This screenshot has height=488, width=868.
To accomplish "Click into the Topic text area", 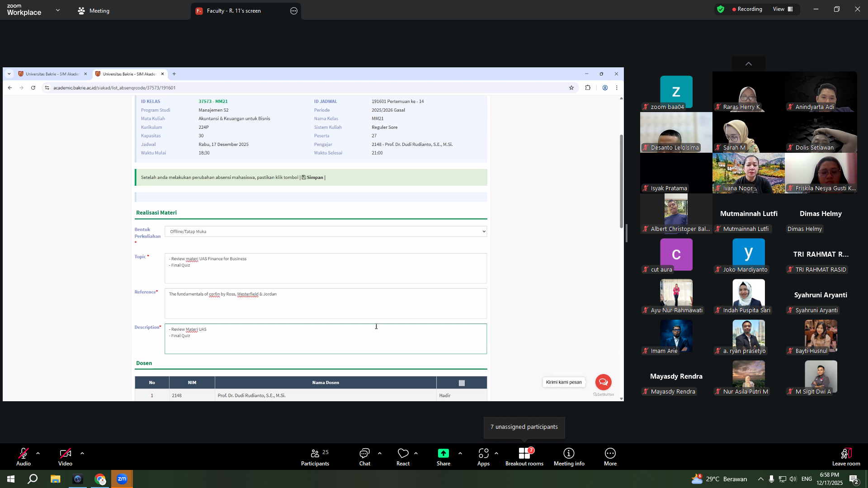I will [x=325, y=268].
